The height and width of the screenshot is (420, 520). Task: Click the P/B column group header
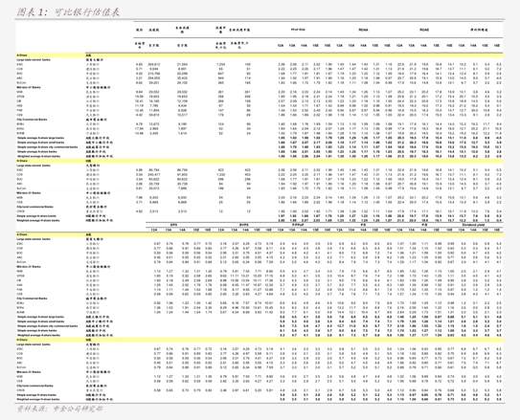(424, 225)
